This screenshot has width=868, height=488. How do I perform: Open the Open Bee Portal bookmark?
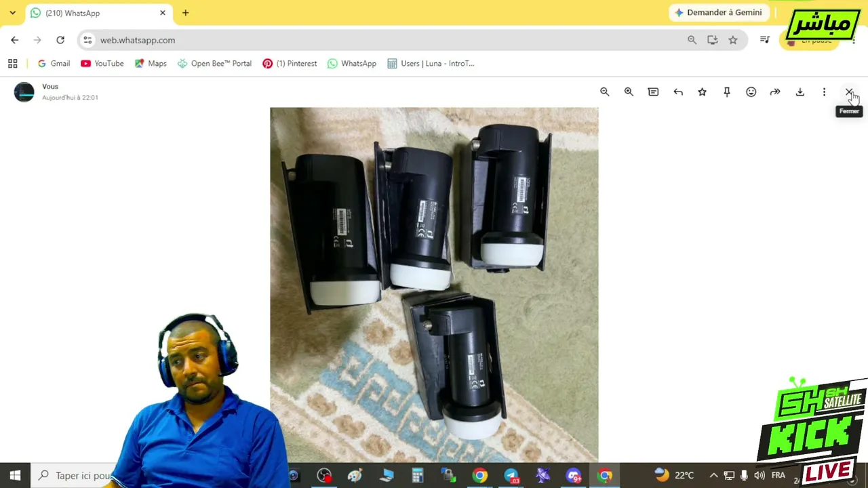click(214, 64)
